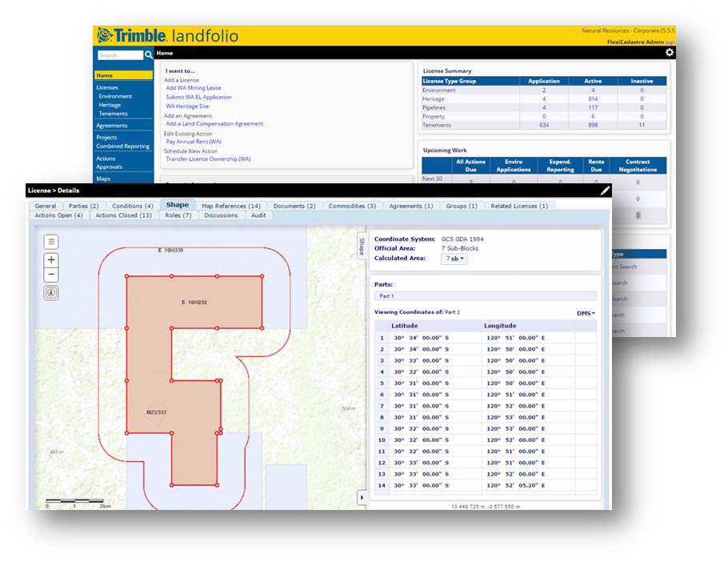Click the Latitude column header
728x562 pixels.
404,326
